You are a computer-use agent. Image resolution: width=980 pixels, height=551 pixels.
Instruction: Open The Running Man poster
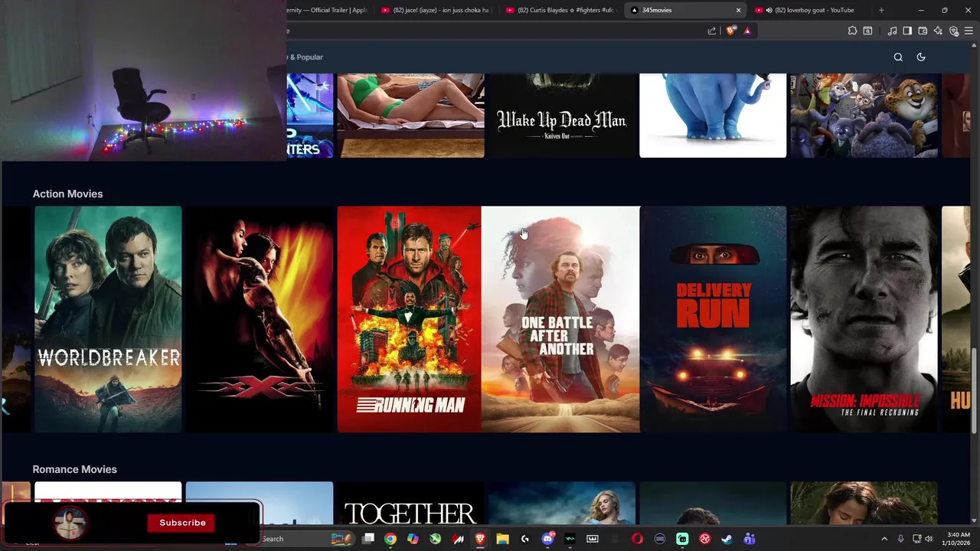click(x=409, y=319)
